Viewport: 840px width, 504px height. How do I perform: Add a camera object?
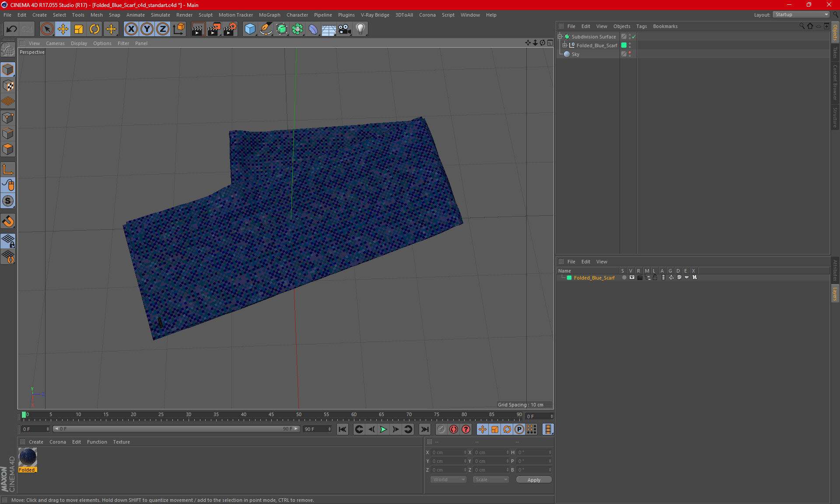pyautogui.click(x=345, y=29)
